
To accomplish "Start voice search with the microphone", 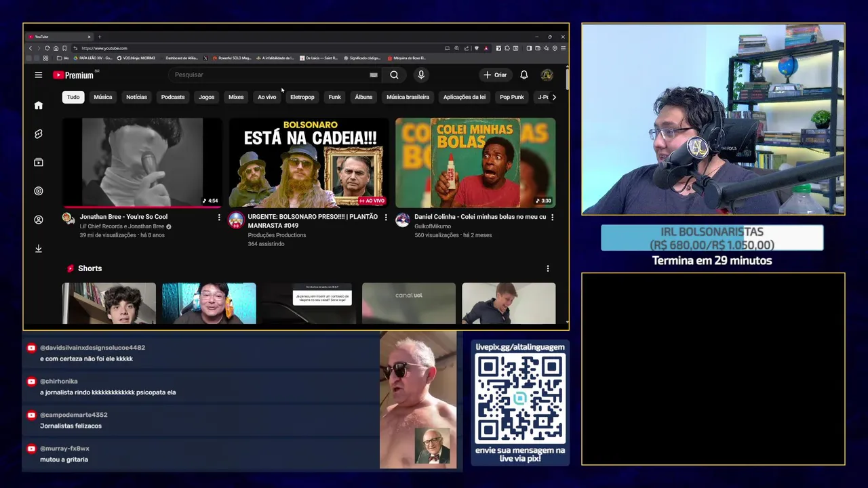I will point(421,75).
